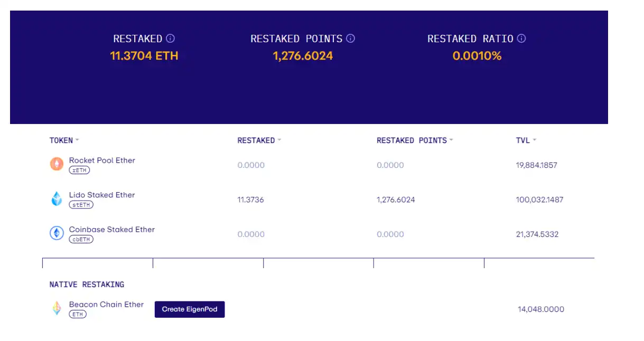Screen dimensions: 644x341
Task: Click the cbETH ticker badge
Action: pos(81,239)
